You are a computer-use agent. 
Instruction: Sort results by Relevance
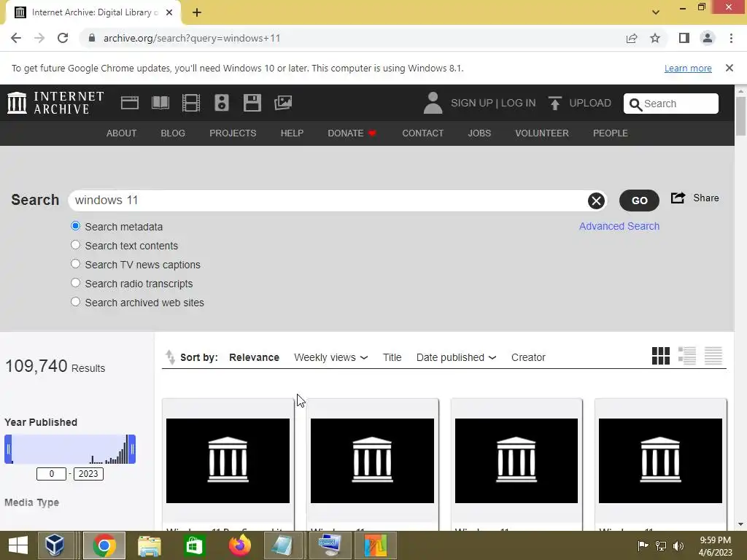click(254, 357)
